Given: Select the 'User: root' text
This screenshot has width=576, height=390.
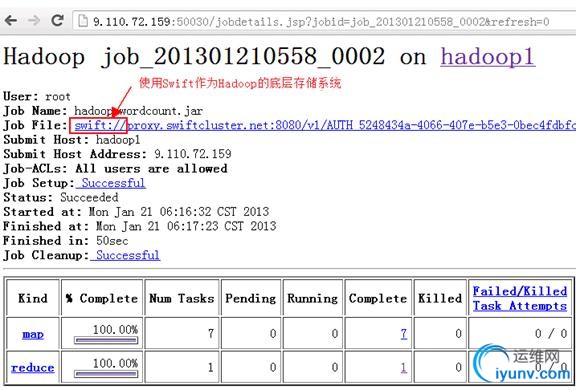Looking at the screenshot, I should [x=37, y=97].
